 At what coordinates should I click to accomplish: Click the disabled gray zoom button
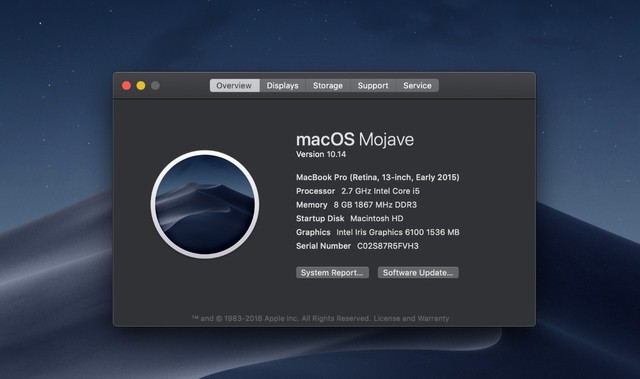[x=155, y=85]
